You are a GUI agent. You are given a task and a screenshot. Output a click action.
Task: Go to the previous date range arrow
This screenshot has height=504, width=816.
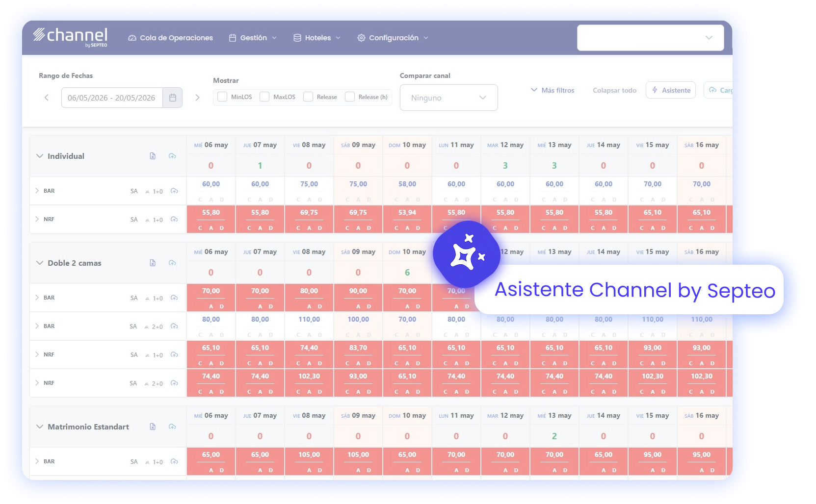pos(47,98)
